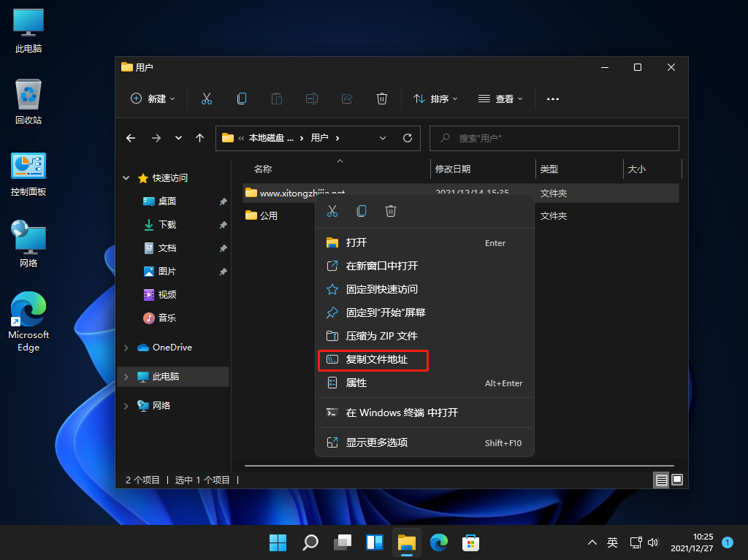Open the 下载 (Downloads) quick access folder
The height and width of the screenshot is (560, 748).
[x=167, y=225]
